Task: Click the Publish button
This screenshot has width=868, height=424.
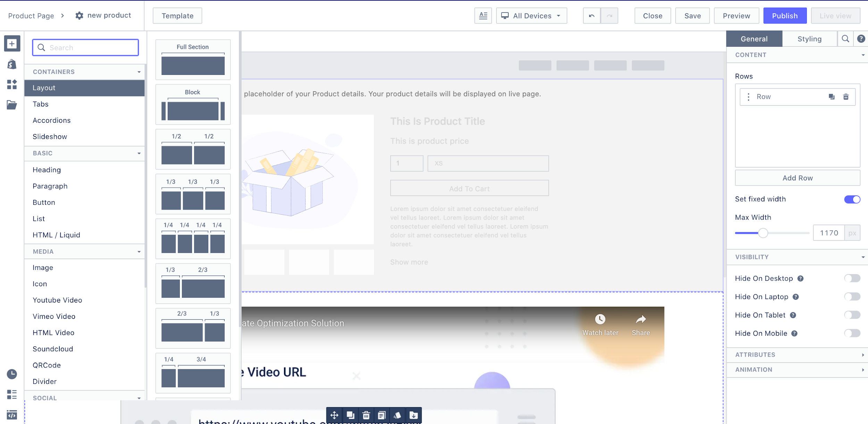Action: point(785,16)
